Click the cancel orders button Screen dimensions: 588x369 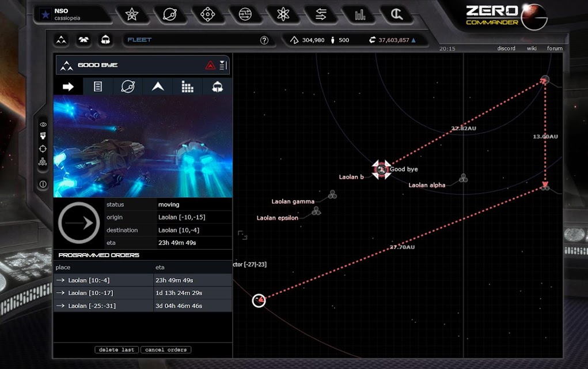166,350
